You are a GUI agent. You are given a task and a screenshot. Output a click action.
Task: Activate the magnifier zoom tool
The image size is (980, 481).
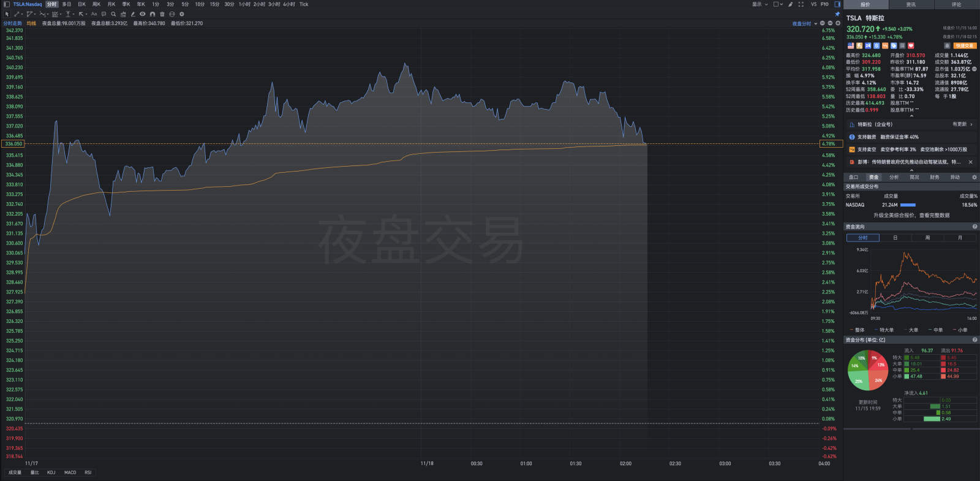113,14
